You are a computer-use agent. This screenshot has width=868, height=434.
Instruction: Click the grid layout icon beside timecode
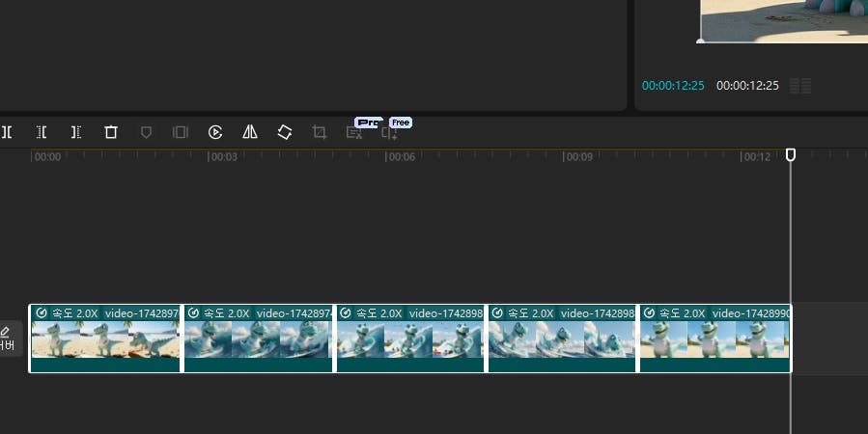click(800, 86)
